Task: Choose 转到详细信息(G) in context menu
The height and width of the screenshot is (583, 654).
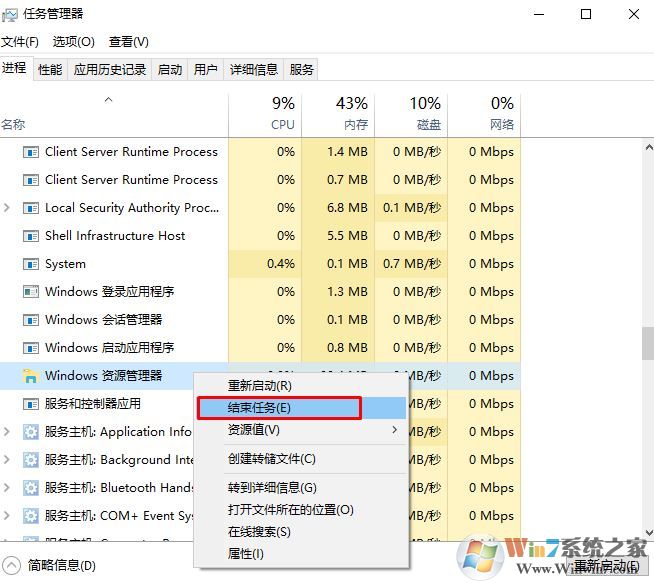Action: coord(300,488)
